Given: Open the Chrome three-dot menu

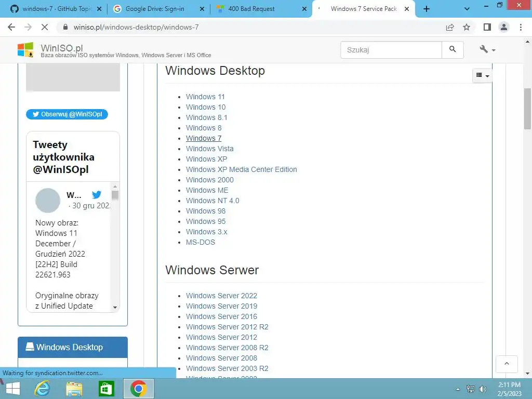Looking at the screenshot, I should click(521, 27).
